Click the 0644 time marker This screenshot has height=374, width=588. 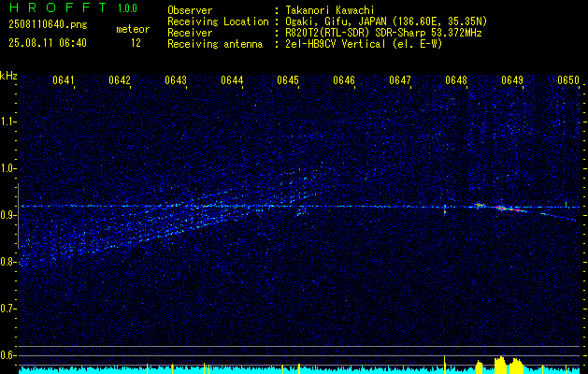coord(232,80)
